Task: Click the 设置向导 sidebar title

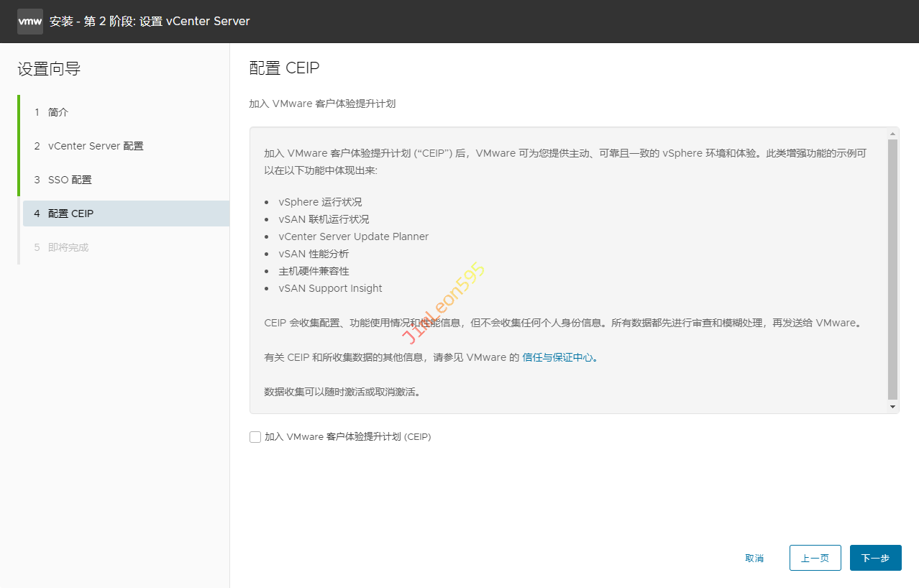Action: click(x=49, y=69)
